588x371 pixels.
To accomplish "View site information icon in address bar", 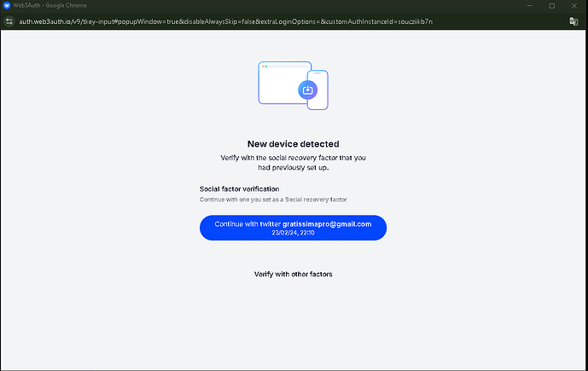I will pos(9,21).
